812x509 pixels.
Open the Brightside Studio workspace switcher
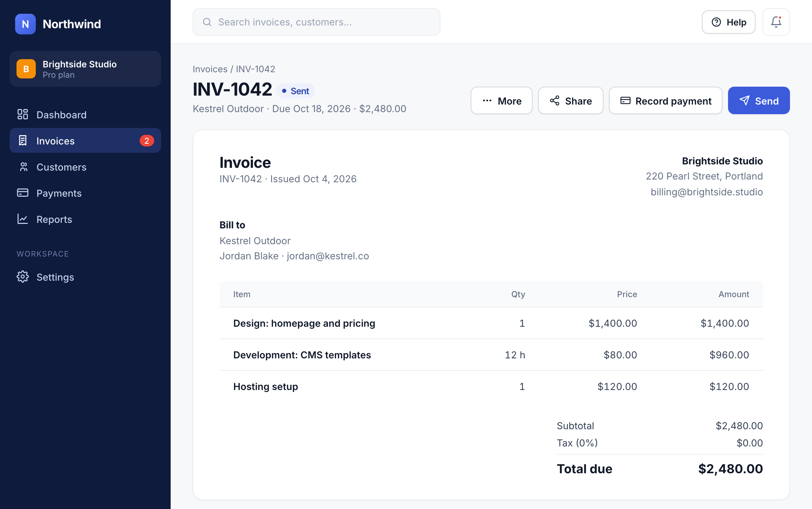click(85, 69)
